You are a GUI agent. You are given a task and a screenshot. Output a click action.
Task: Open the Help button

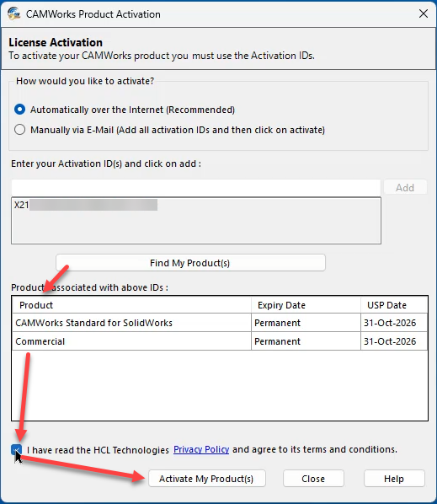pyautogui.click(x=394, y=479)
